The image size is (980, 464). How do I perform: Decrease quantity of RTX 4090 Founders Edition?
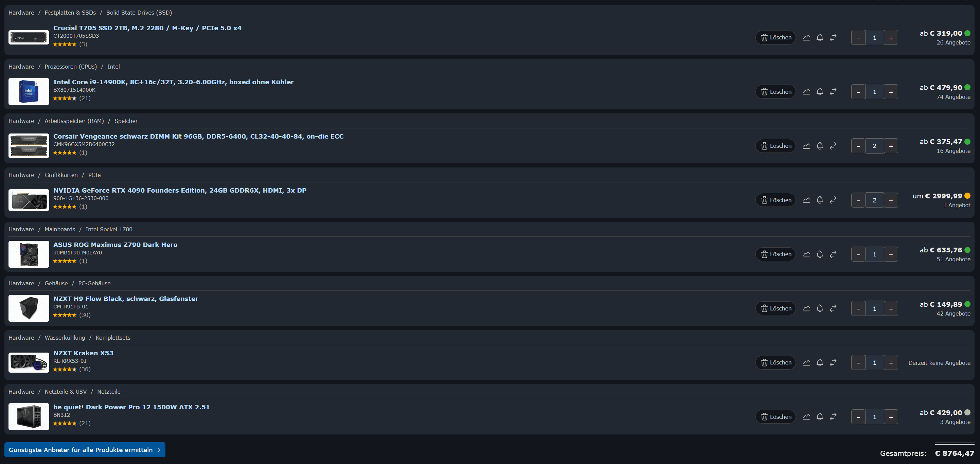click(858, 200)
